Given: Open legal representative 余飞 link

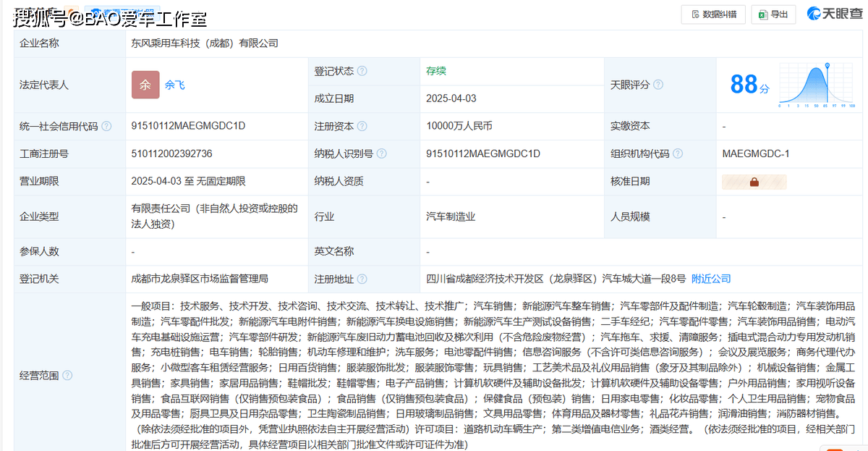Looking at the screenshot, I should pos(175,85).
